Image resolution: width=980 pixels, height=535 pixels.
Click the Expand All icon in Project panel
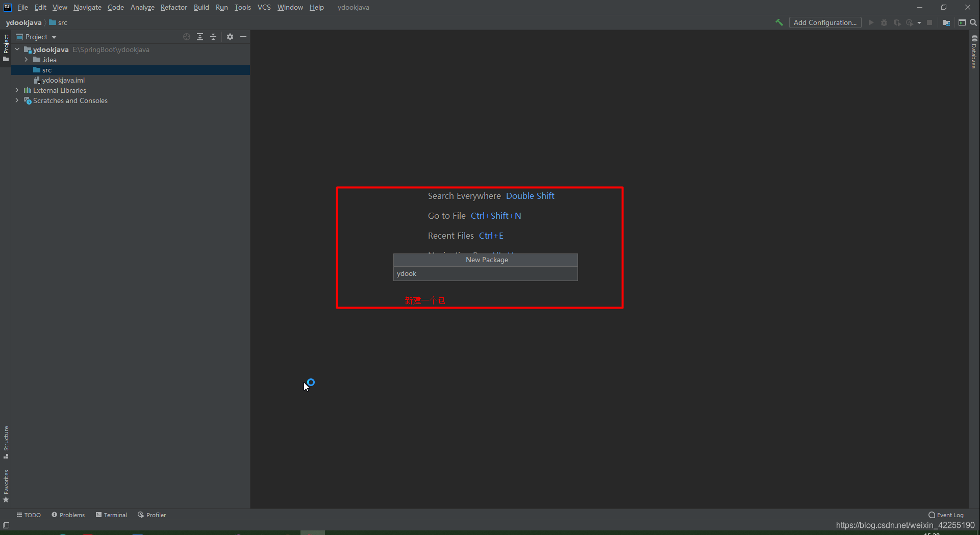pyautogui.click(x=200, y=37)
